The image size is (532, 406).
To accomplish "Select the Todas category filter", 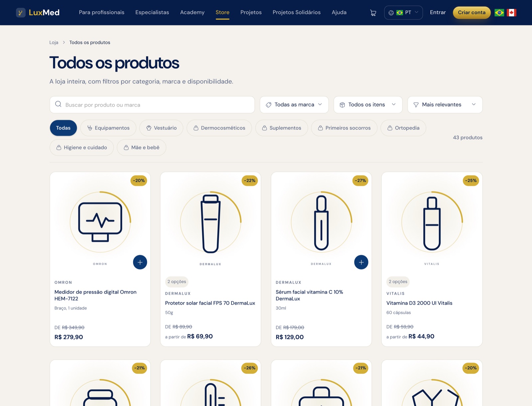I will coord(63,128).
